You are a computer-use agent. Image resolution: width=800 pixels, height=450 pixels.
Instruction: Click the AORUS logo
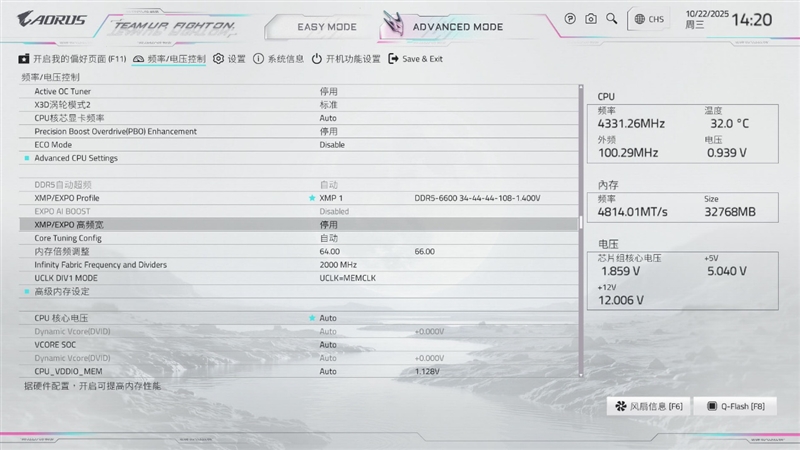click(x=52, y=19)
